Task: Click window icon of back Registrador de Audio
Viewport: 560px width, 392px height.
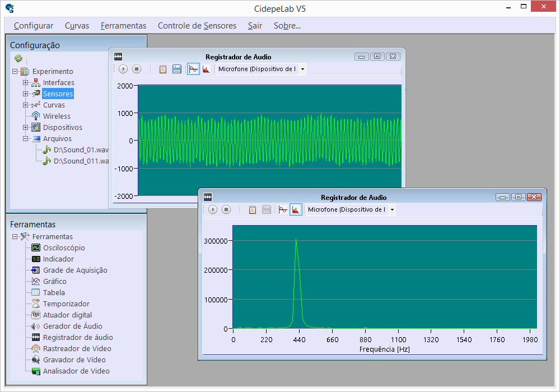Action: point(118,57)
